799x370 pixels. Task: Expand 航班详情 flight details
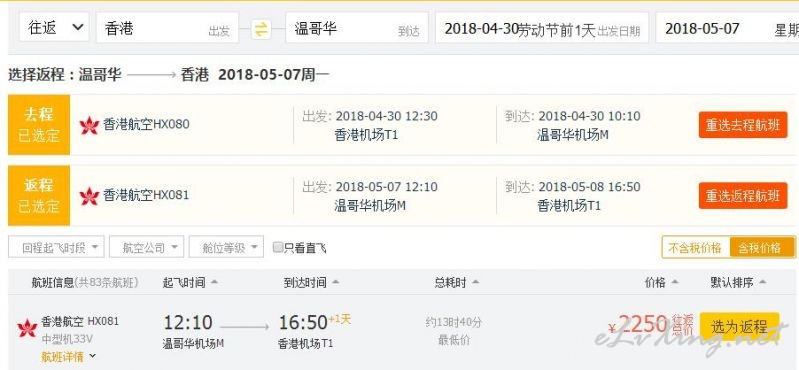69,356
